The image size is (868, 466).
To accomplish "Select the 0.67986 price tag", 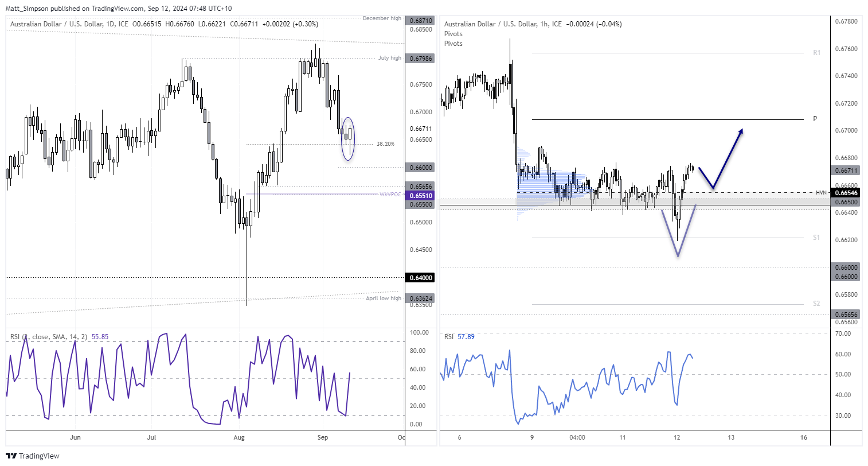I will [x=420, y=59].
